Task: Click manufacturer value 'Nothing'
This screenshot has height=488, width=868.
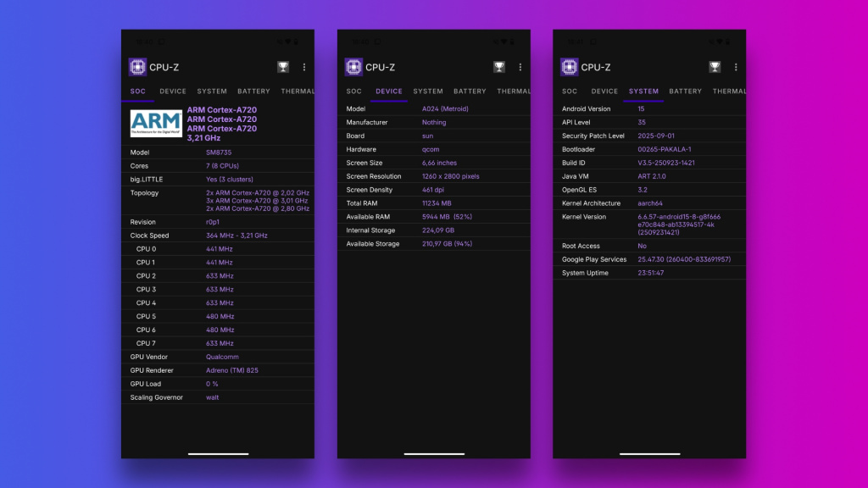Action: point(434,122)
